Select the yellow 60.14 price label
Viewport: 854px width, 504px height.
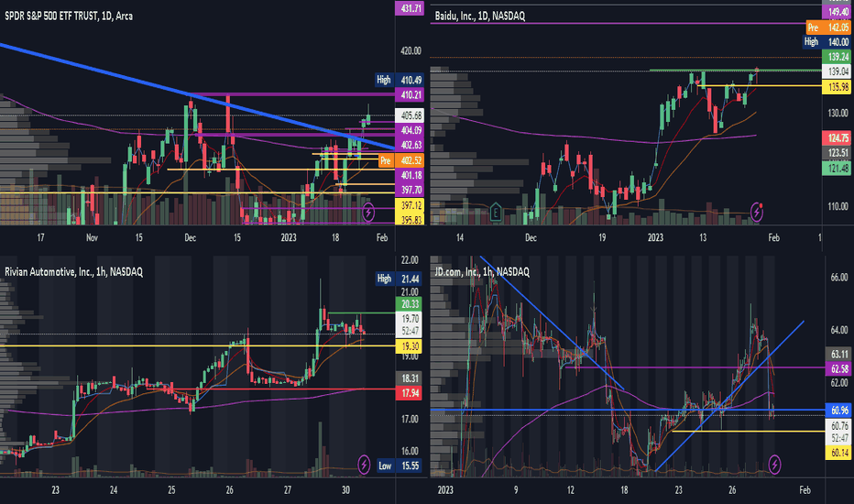click(838, 453)
